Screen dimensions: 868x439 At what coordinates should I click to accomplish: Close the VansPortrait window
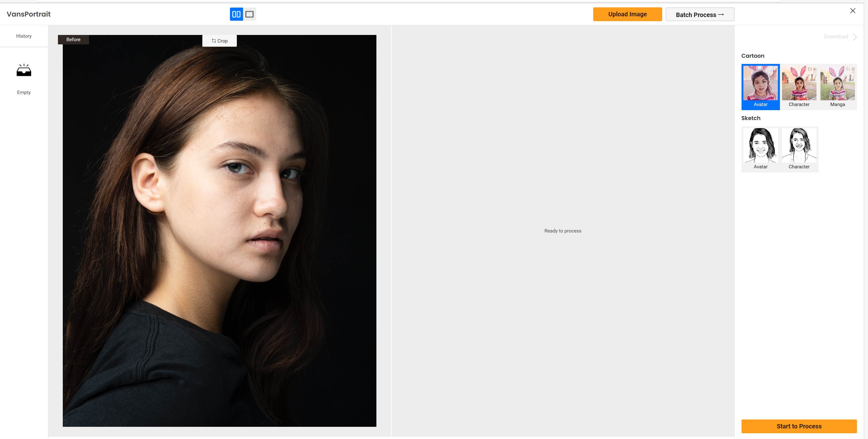[x=853, y=11]
